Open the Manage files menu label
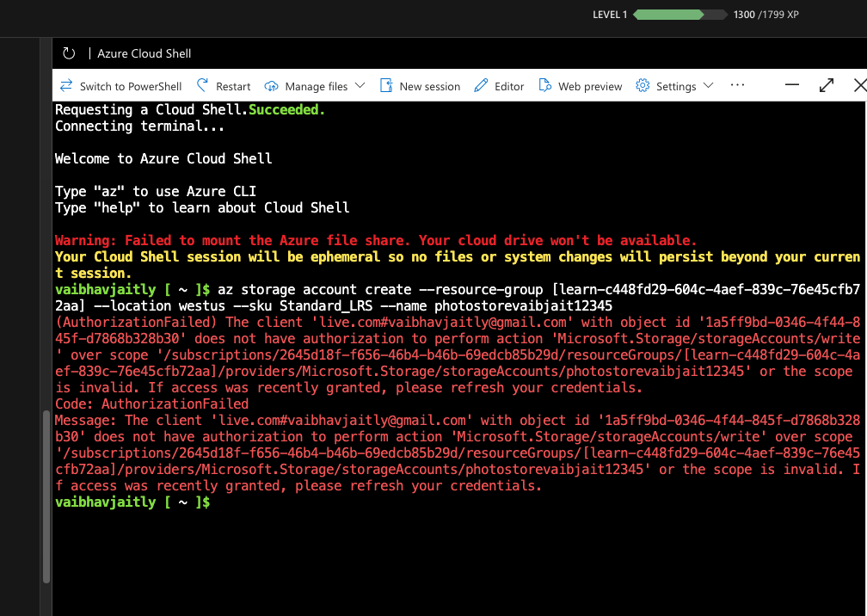This screenshot has width=867, height=616. pyautogui.click(x=317, y=86)
